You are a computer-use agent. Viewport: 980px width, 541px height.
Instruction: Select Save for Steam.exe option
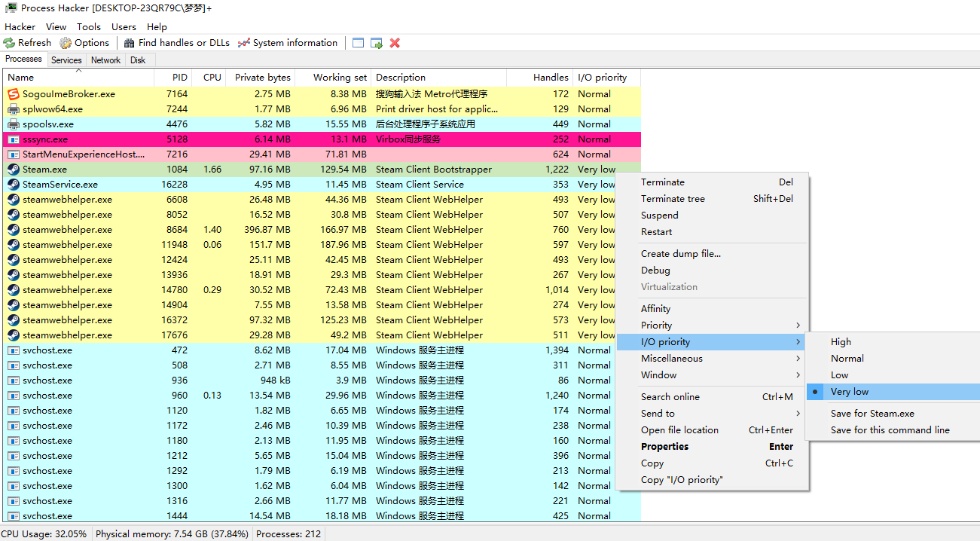pyautogui.click(x=893, y=414)
